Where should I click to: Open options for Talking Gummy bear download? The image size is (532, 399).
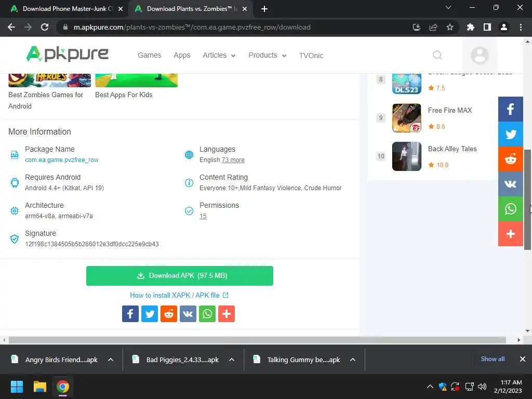click(353, 360)
